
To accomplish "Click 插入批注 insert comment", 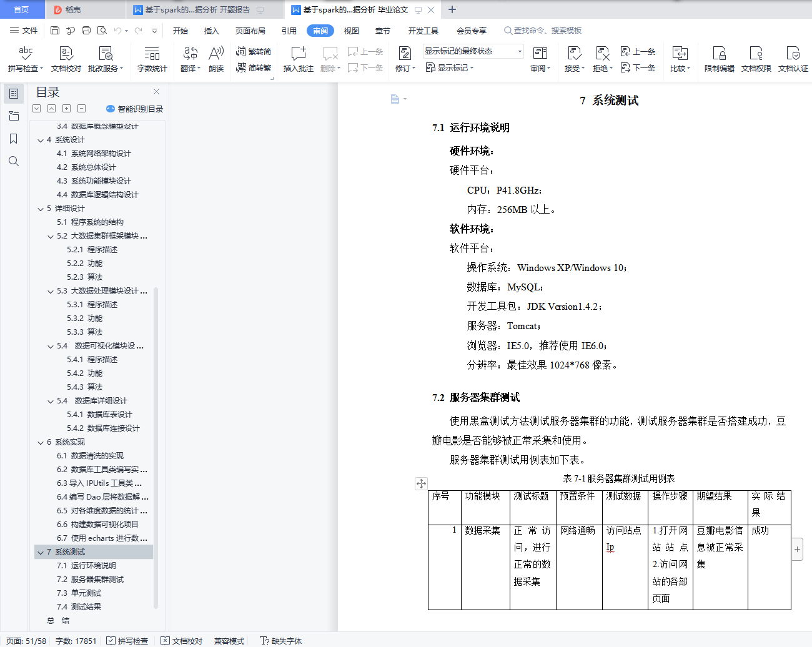I will [299, 59].
